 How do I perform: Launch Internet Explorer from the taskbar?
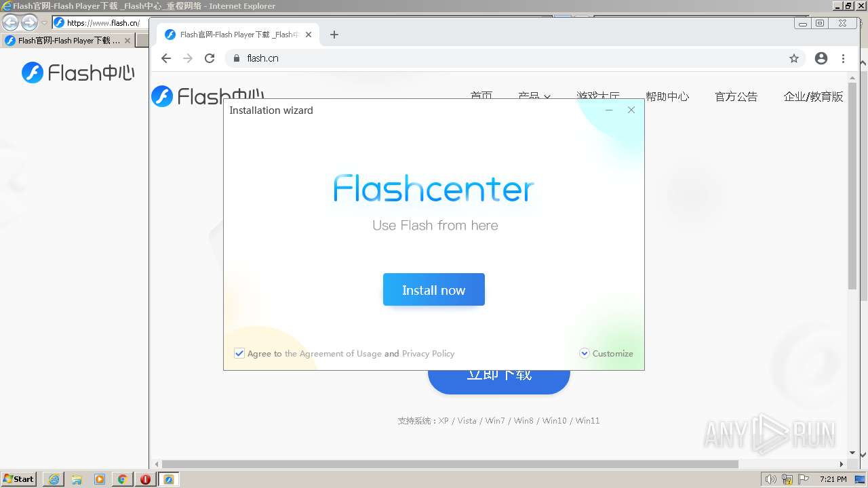(54, 479)
